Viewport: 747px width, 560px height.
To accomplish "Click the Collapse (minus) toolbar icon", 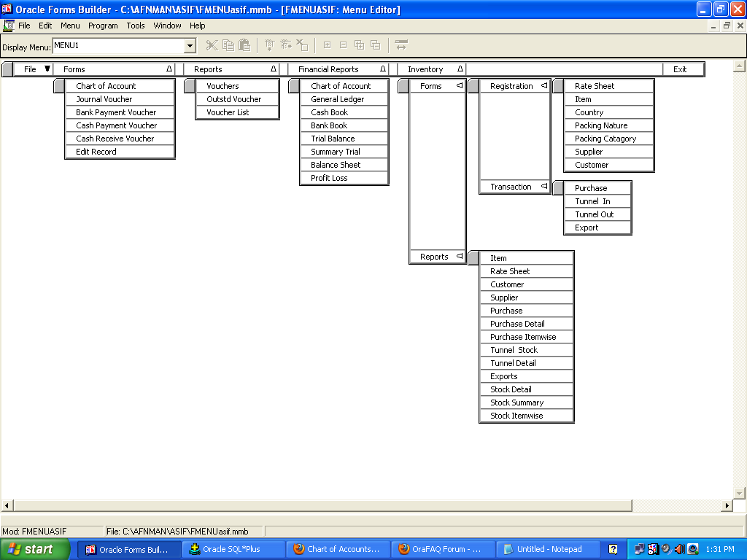I will 344,45.
